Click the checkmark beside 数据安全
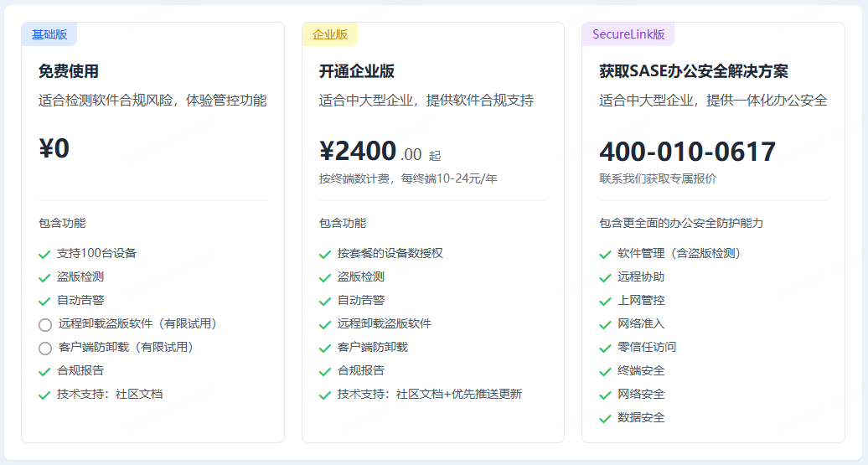This screenshot has width=868, height=465. (x=605, y=418)
